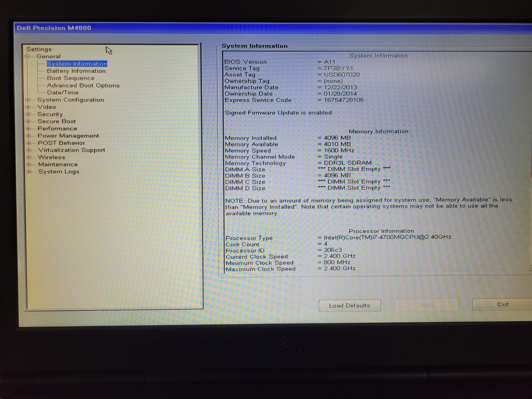
Task: Click the Manufacture Date 12/22/2013
Action: coord(340,87)
